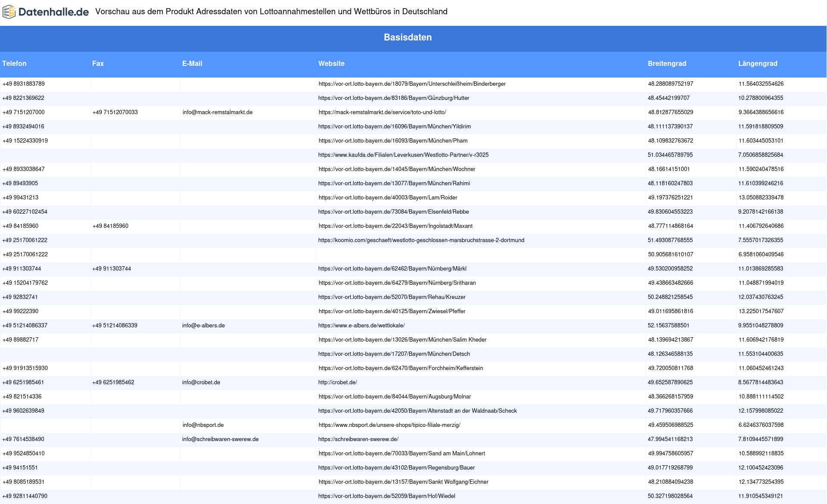
Task: Select the Längengrad column header
Action: (x=758, y=63)
